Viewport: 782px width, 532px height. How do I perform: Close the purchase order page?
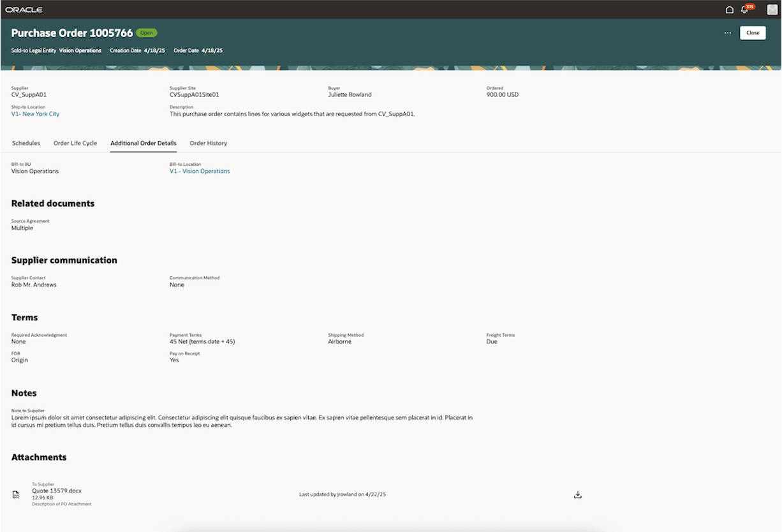753,33
